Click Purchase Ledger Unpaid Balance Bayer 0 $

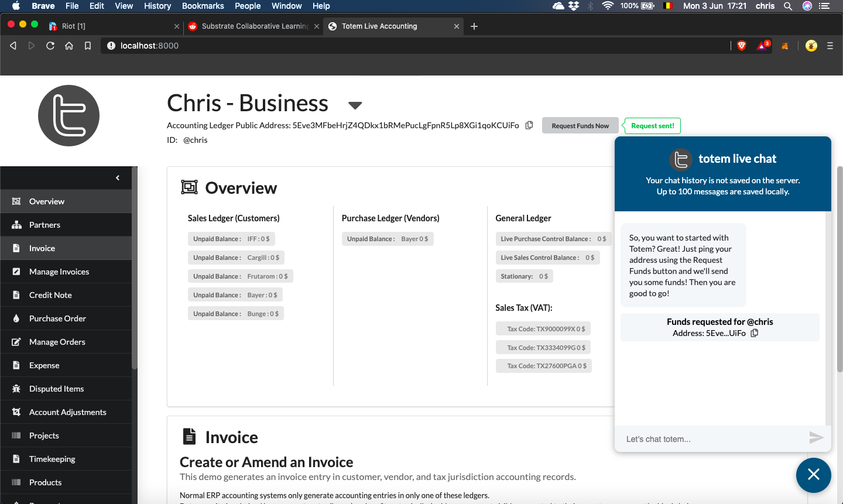coord(388,239)
